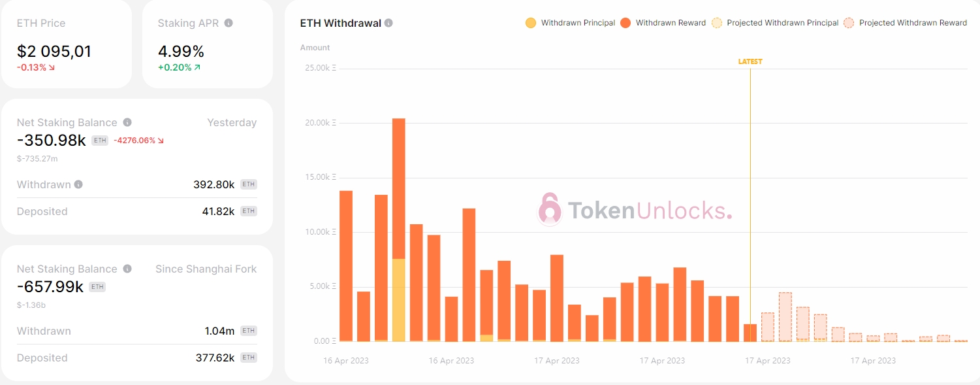Open the Withdrawn info tooltip in Yesterday card
The width and height of the screenshot is (980, 385).
79,184
